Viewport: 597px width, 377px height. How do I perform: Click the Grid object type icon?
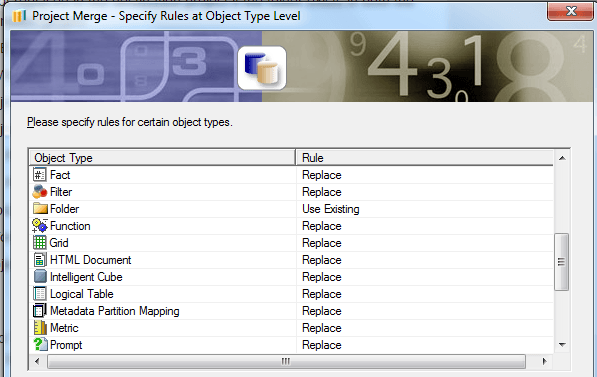click(40, 243)
